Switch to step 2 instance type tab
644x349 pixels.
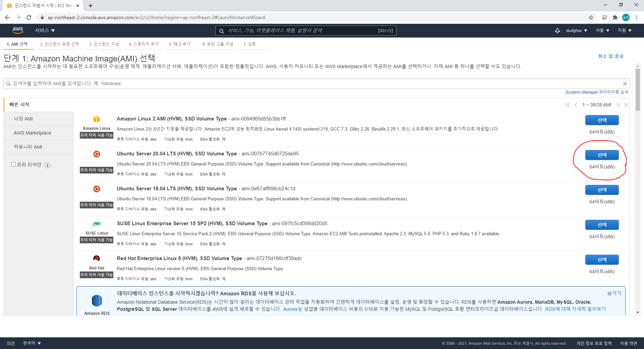pyautogui.click(x=60, y=44)
